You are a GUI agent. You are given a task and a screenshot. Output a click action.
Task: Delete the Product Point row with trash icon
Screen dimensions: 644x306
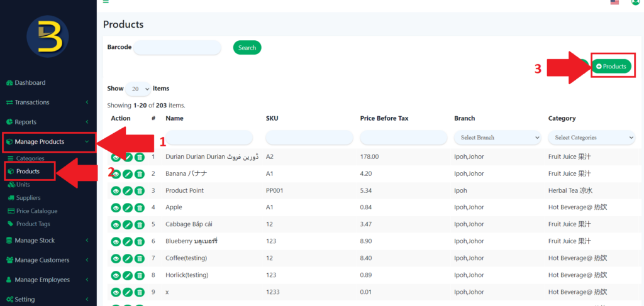(x=140, y=191)
